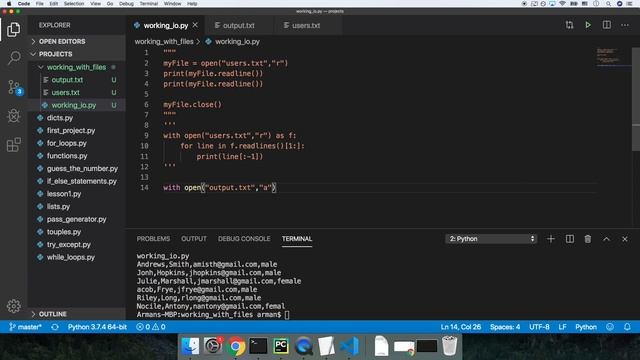Run Python file with play button
Viewport: 640px width, 360px height.
588,25
